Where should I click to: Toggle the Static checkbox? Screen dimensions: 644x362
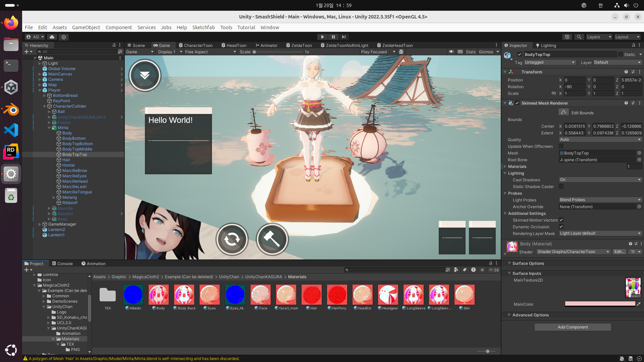tap(621, 54)
